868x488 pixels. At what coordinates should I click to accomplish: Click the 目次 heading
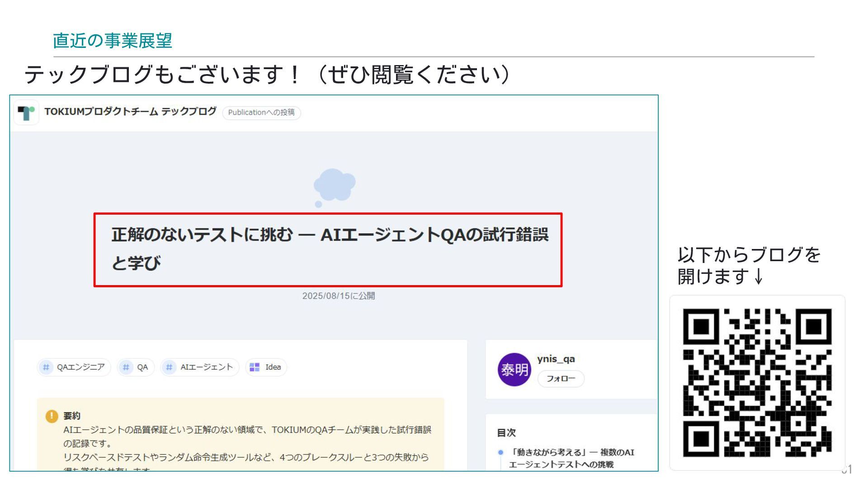coord(506,433)
